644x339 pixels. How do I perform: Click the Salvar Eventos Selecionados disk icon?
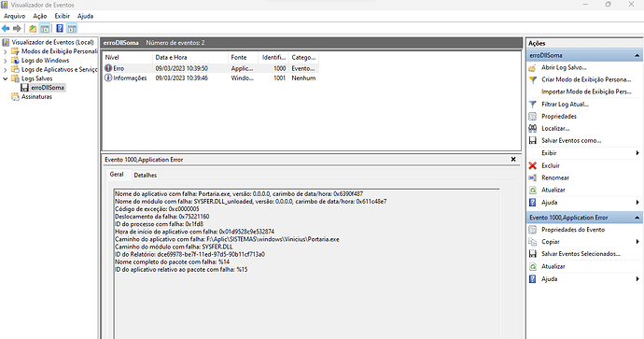coord(533,254)
